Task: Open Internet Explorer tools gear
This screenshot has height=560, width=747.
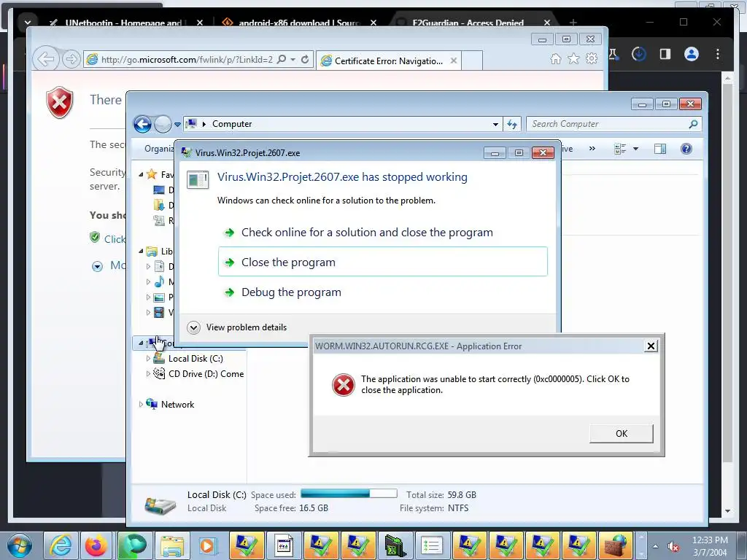Action: (x=592, y=58)
